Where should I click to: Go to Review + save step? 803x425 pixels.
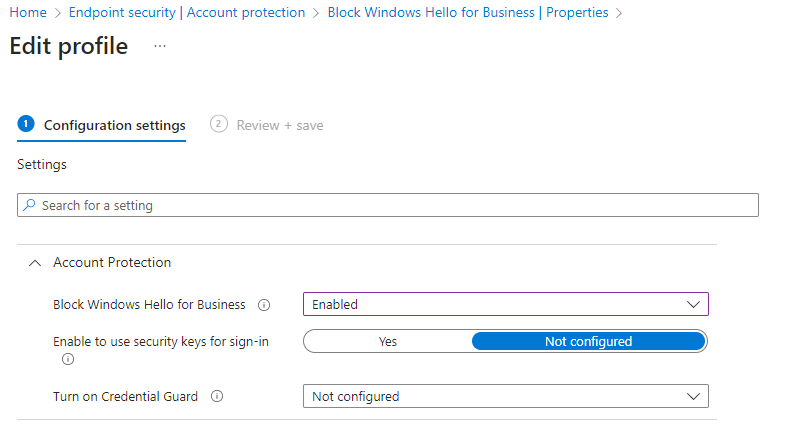[279, 126]
